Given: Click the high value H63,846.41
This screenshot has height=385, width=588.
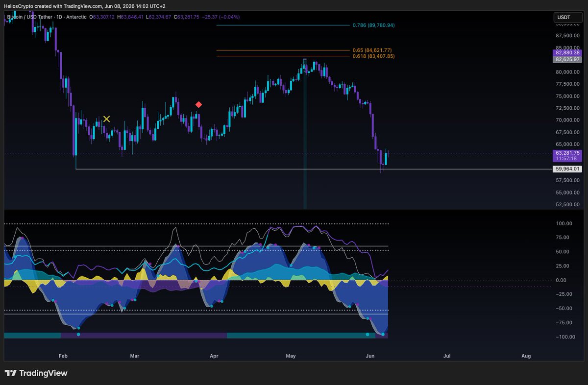Looking at the screenshot, I should click(x=131, y=17).
